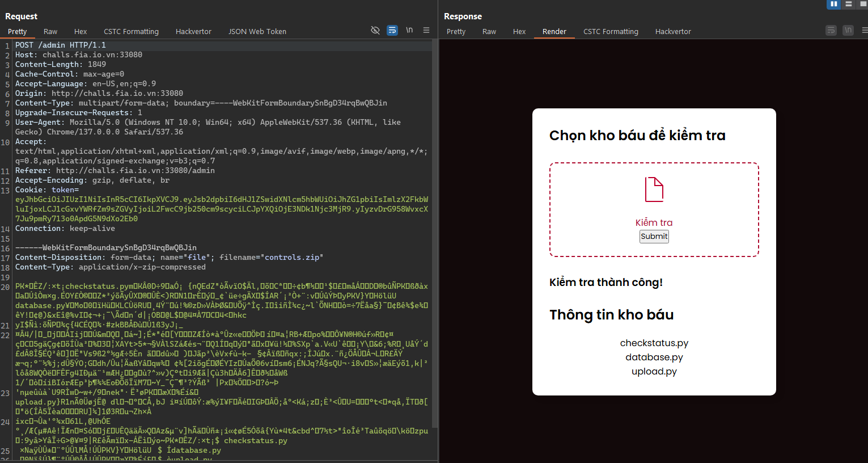Open the Response Raw tab

pos(489,31)
